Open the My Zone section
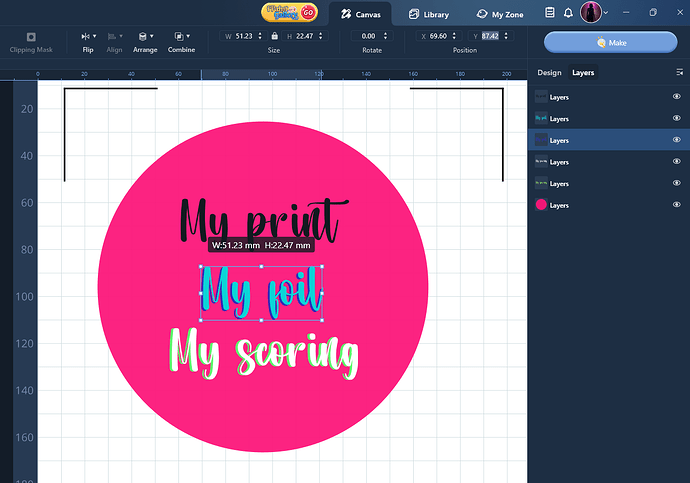690x483 pixels. pos(500,15)
